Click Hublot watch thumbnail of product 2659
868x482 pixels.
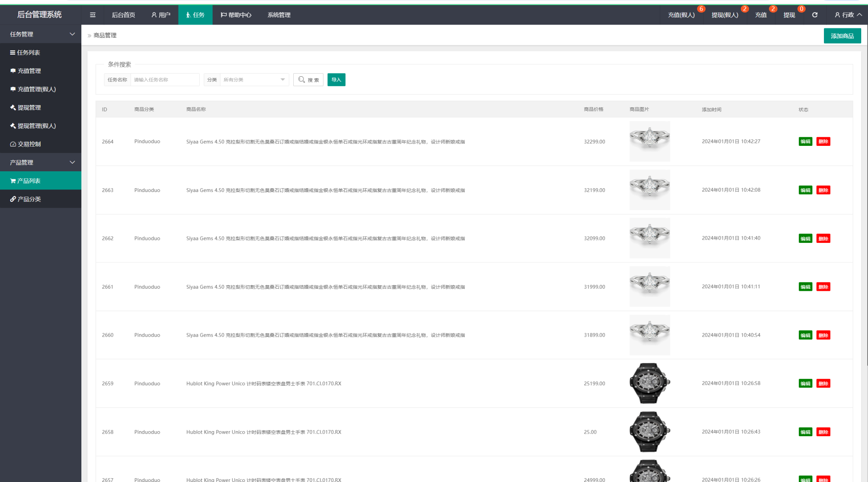tap(649, 383)
